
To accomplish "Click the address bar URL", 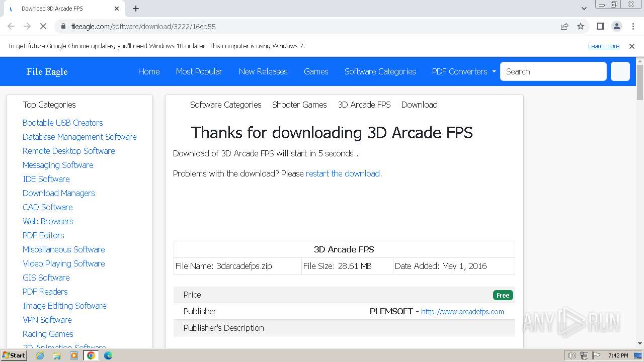I will coord(143,27).
